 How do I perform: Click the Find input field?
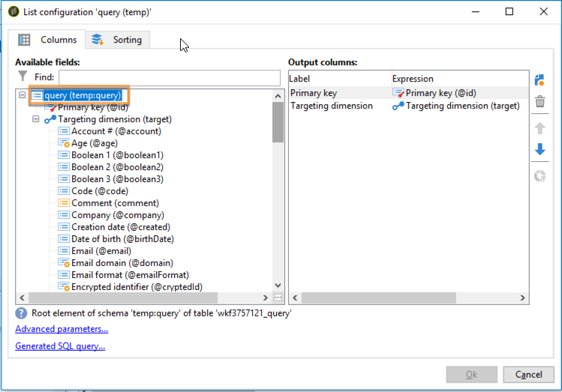pyautogui.click(x=170, y=77)
